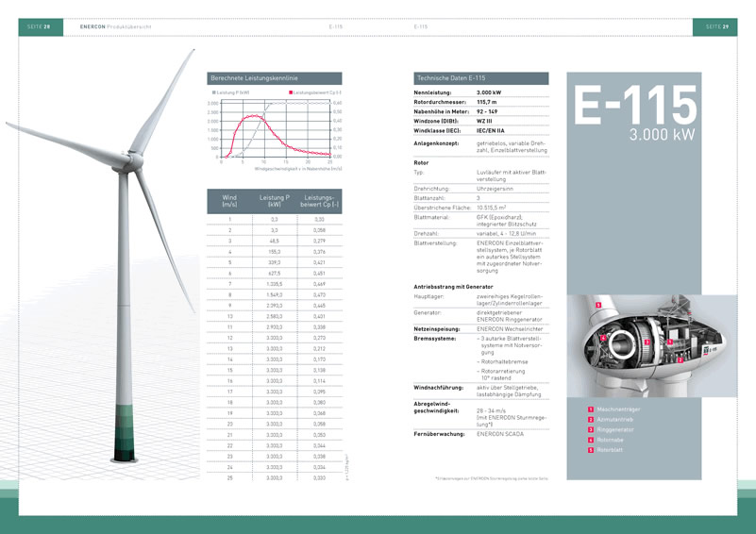Viewport: 756px width, 534px height.
Task: Click the red marker 1 beside Maschinenträger legend entry
Action: tap(591, 409)
